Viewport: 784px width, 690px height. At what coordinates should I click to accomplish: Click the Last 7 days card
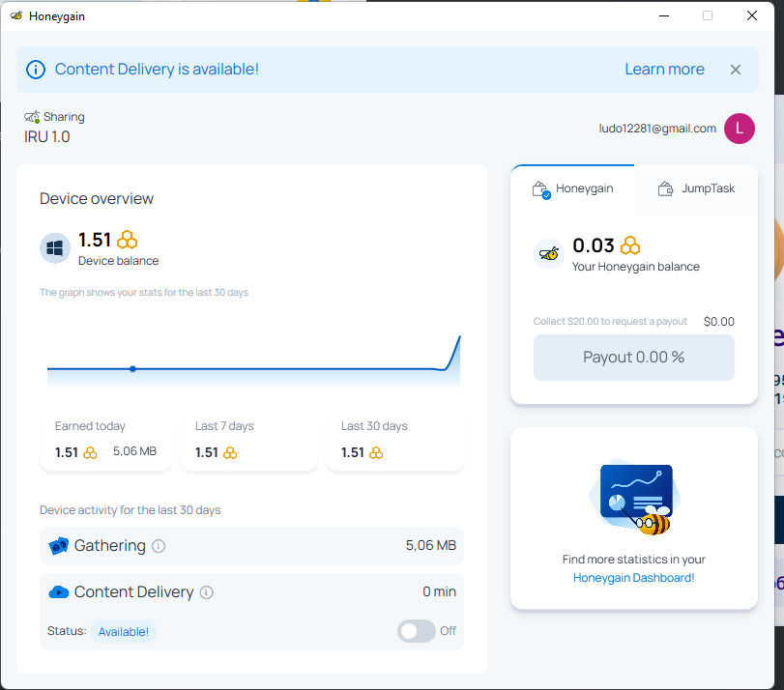coord(248,442)
